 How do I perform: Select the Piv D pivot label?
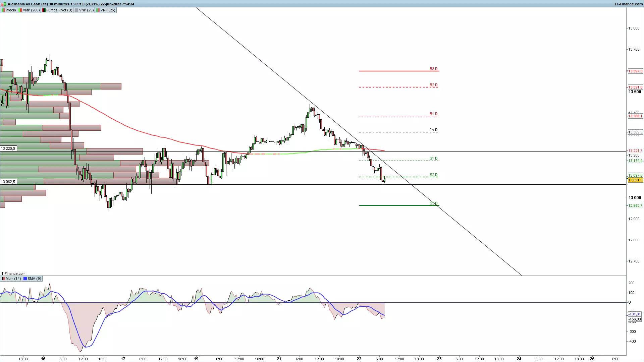tap(433, 130)
